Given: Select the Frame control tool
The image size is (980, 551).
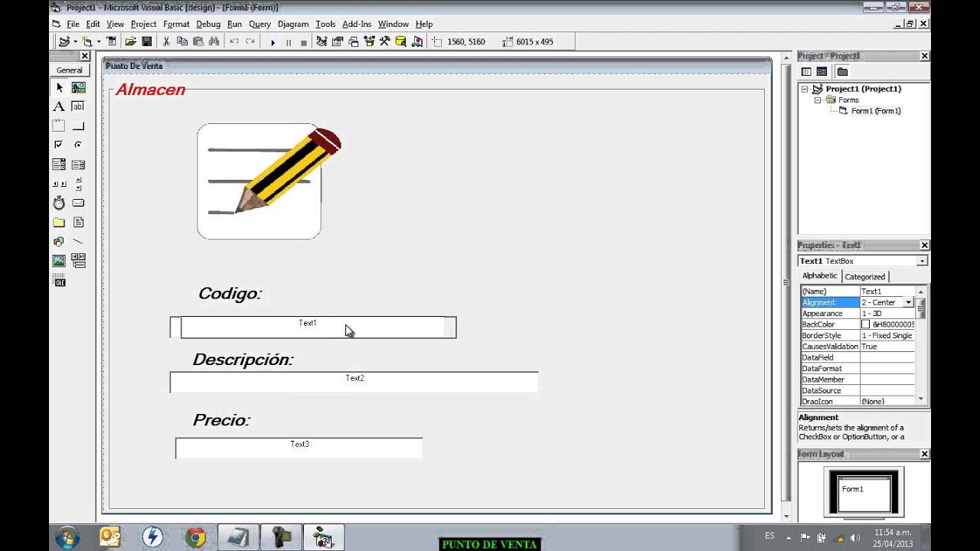Looking at the screenshot, I should click(59, 126).
